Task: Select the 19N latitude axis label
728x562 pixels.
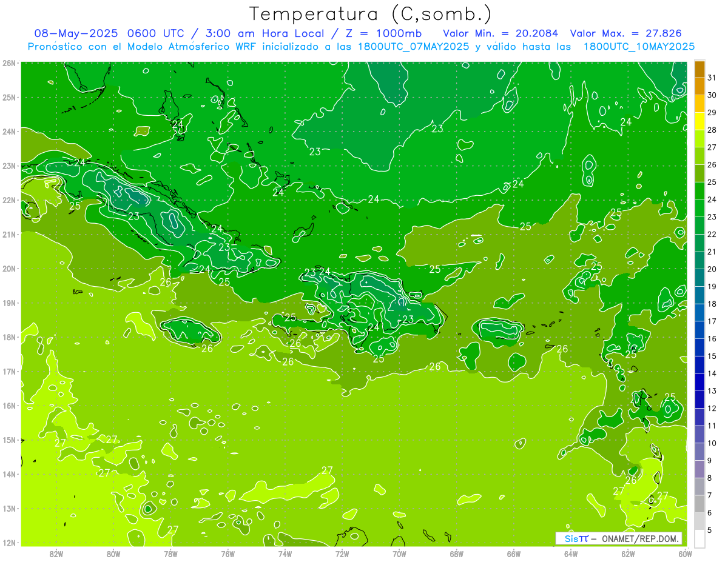Action: pos(8,303)
